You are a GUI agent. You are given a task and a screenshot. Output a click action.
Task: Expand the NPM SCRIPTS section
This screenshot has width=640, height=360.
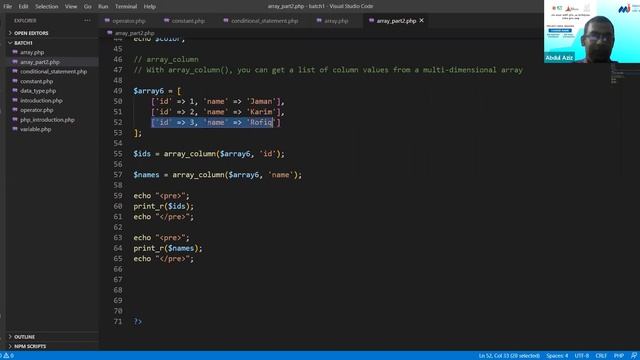tap(30, 346)
